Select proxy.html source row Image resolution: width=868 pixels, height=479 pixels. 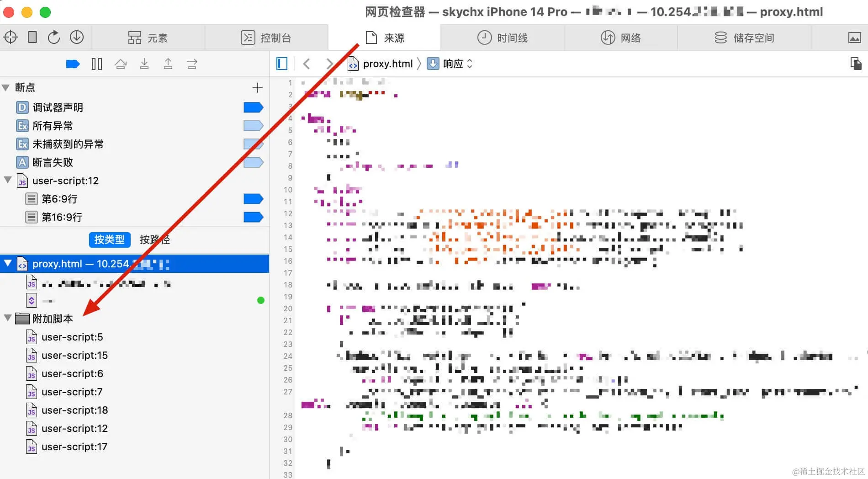point(134,264)
